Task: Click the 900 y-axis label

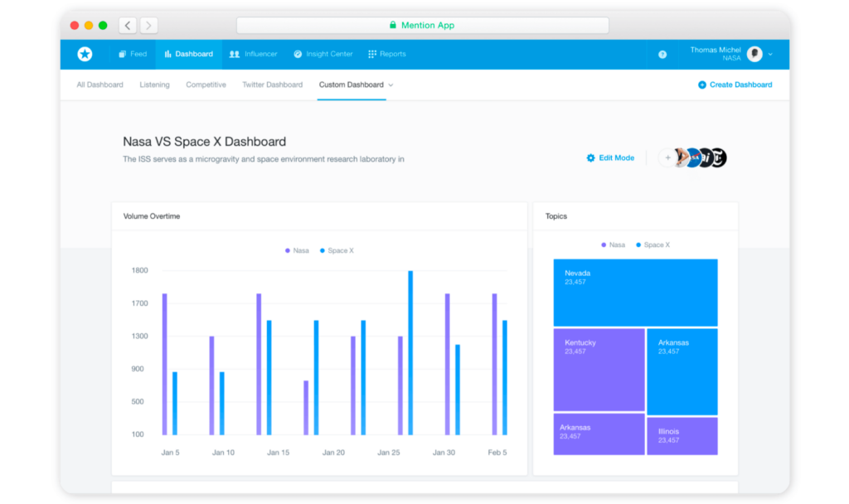Action: (138, 369)
